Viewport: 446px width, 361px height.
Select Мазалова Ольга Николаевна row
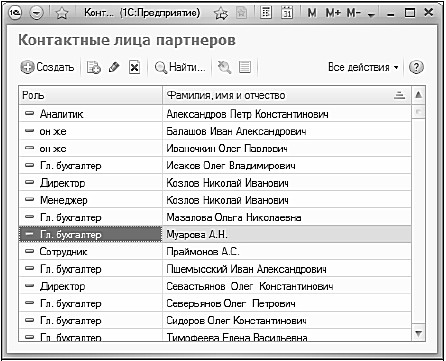pos(215,218)
